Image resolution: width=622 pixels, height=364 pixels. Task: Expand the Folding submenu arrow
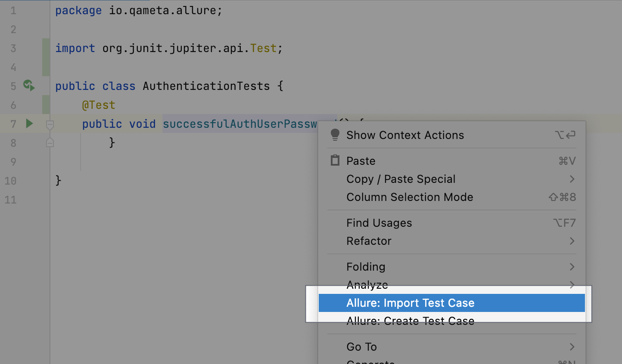pos(572,267)
